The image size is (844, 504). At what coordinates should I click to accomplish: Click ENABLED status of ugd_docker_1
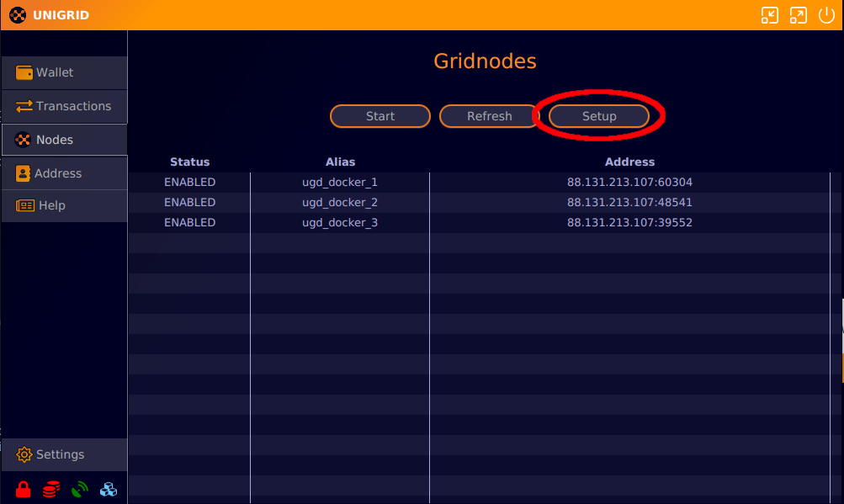click(190, 183)
